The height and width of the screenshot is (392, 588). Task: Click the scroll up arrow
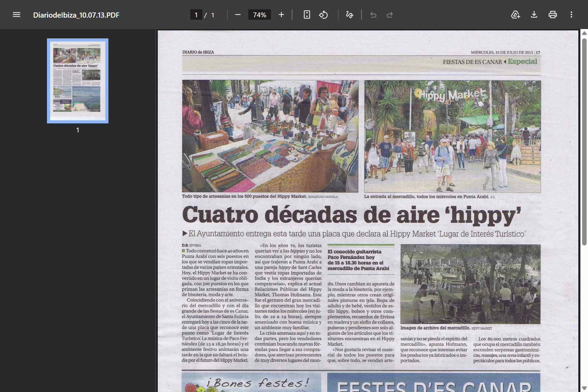pyautogui.click(x=584, y=33)
